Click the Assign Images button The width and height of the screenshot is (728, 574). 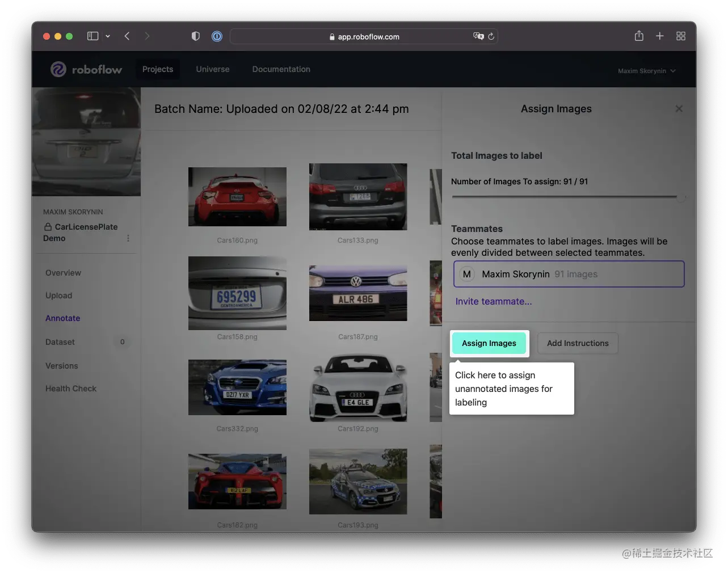point(489,343)
